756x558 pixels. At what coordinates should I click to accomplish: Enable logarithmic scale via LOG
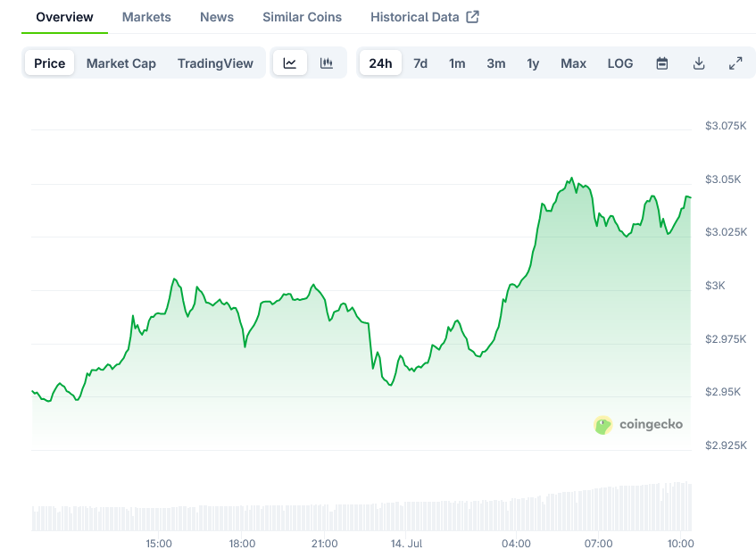coord(619,62)
